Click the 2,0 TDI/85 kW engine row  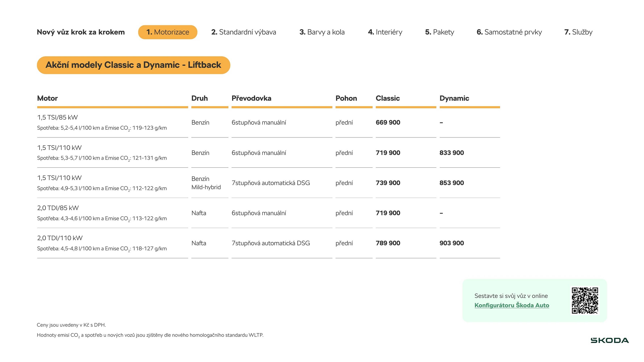(58, 208)
